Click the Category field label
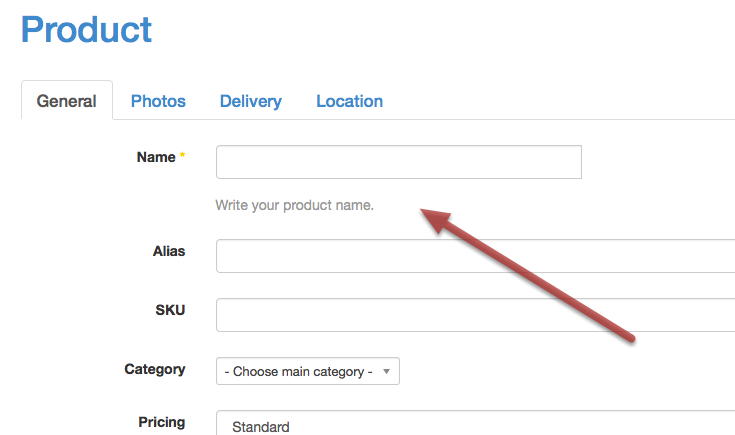The height and width of the screenshot is (435, 735). point(155,369)
